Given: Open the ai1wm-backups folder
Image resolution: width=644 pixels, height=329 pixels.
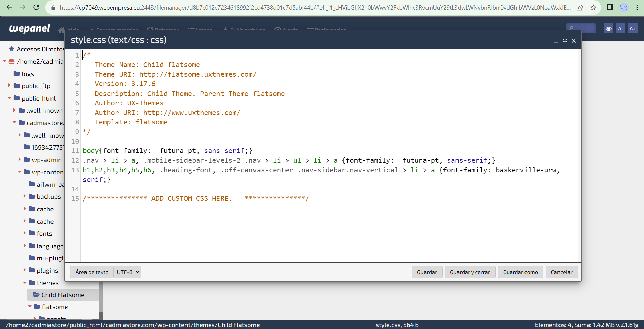Looking at the screenshot, I should pyautogui.click(x=47, y=184).
